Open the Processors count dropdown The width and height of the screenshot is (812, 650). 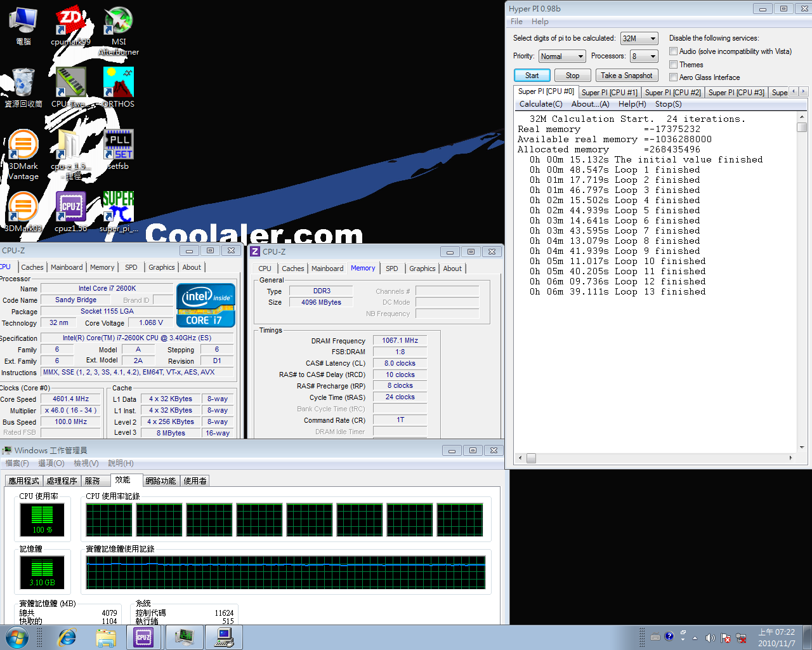644,56
